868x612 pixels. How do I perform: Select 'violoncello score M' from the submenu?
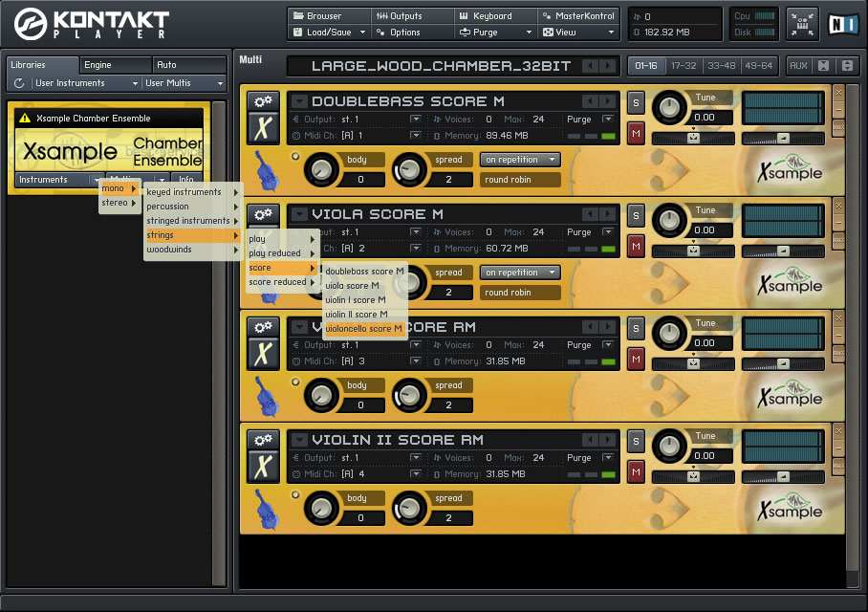click(x=363, y=328)
